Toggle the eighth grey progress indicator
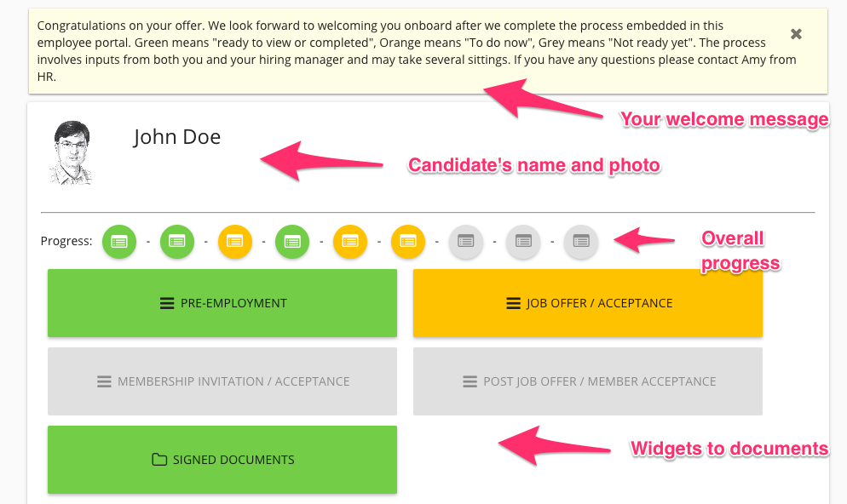The width and height of the screenshot is (847, 504). tap(523, 242)
